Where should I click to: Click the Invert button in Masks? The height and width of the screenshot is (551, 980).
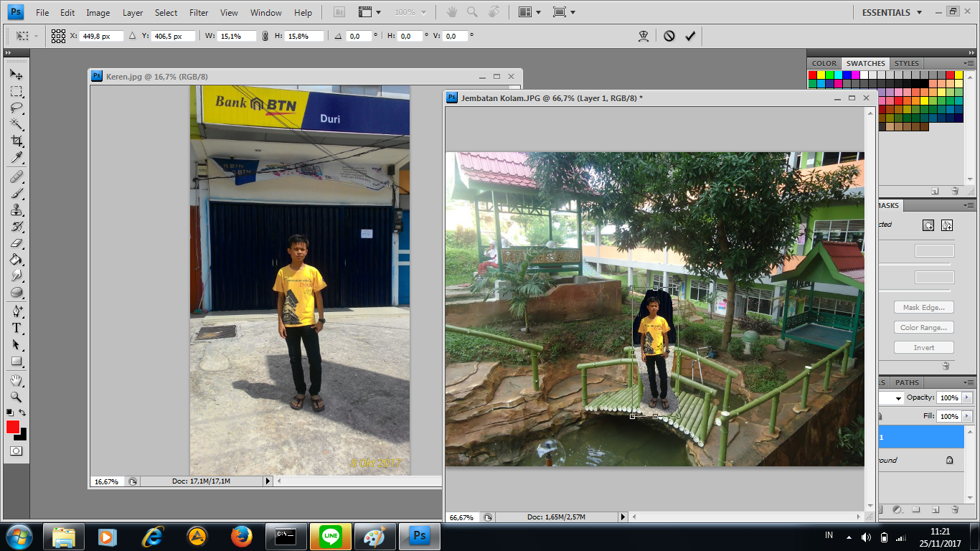[923, 347]
